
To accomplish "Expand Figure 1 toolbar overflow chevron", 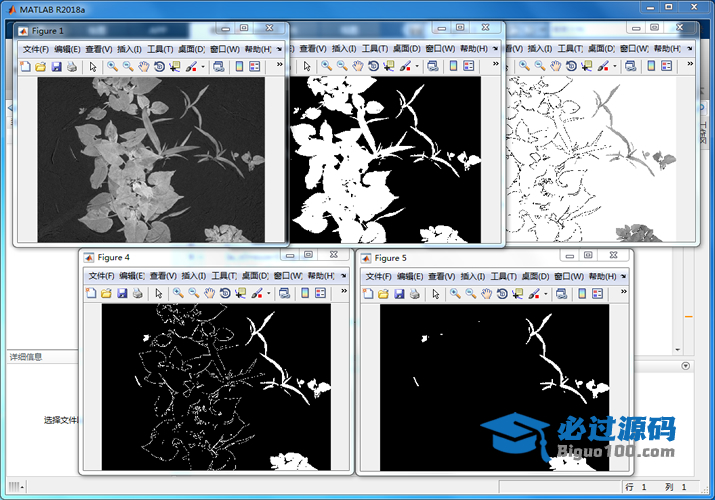I will (280, 64).
